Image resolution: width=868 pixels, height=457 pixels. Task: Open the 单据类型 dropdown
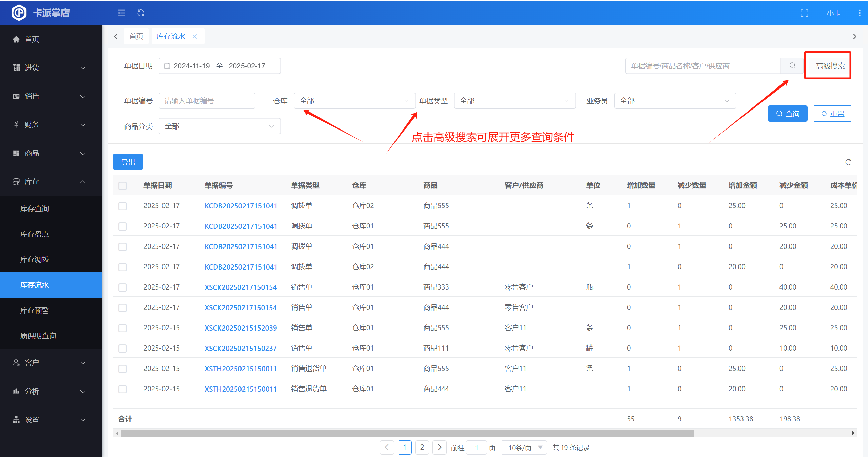[x=514, y=101]
